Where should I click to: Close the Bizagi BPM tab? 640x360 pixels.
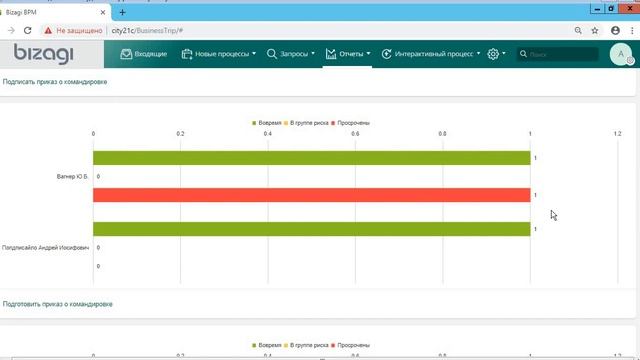pyautogui.click(x=103, y=12)
